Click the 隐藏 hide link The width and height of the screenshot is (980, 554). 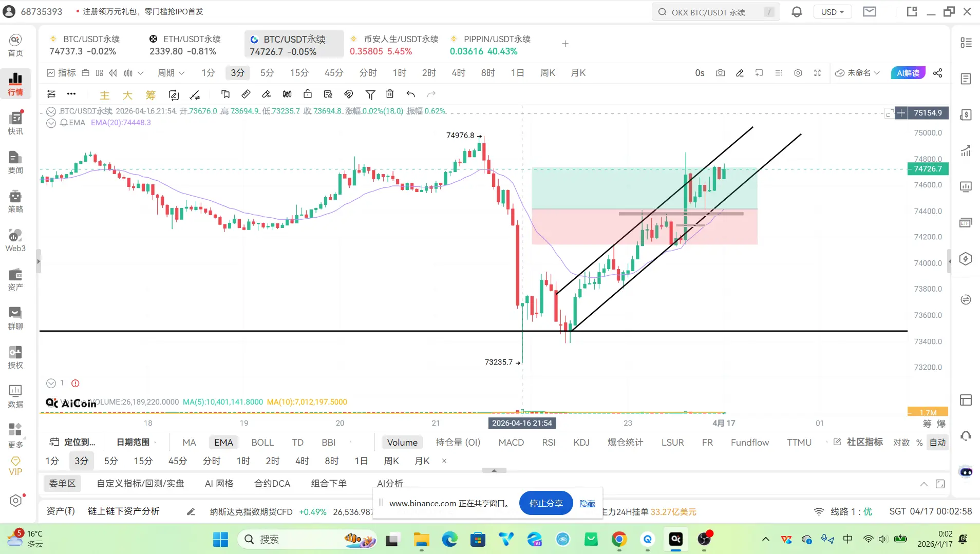587,504
